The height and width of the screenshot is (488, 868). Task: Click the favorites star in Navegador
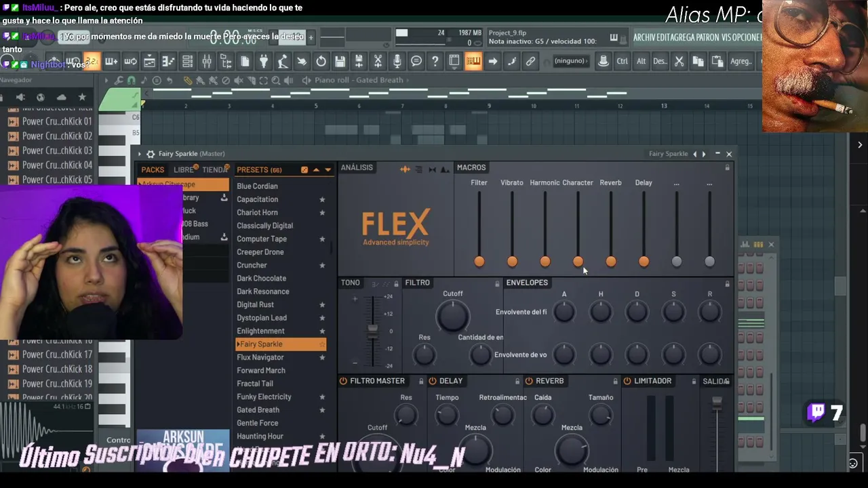[82, 98]
